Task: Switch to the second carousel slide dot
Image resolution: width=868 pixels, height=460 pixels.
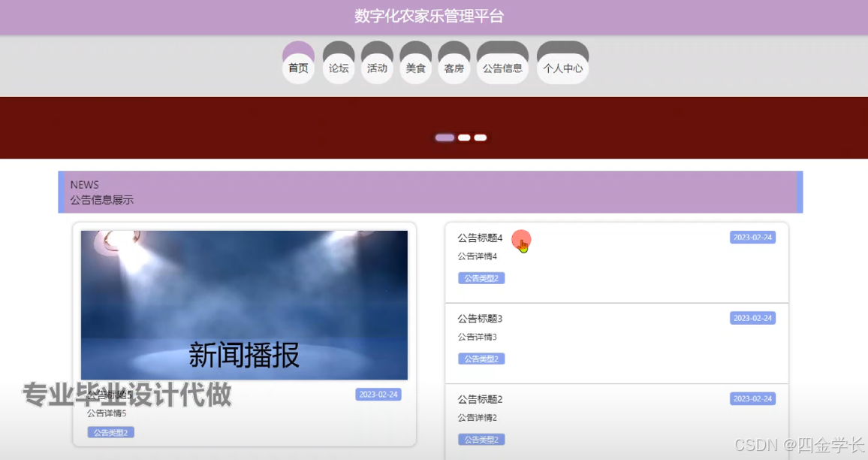Action: [463, 138]
